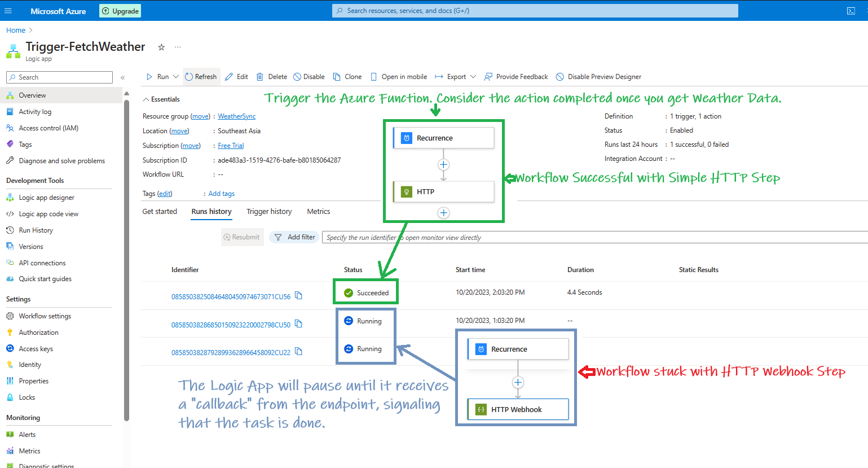Favorite Trigger-FetchWeather with the star icon
Screen dimensions: 868x468
pos(161,47)
